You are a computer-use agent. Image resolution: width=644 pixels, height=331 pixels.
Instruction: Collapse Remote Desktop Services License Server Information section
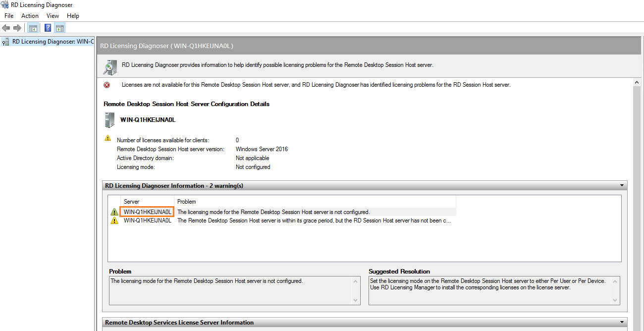click(x=622, y=323)
